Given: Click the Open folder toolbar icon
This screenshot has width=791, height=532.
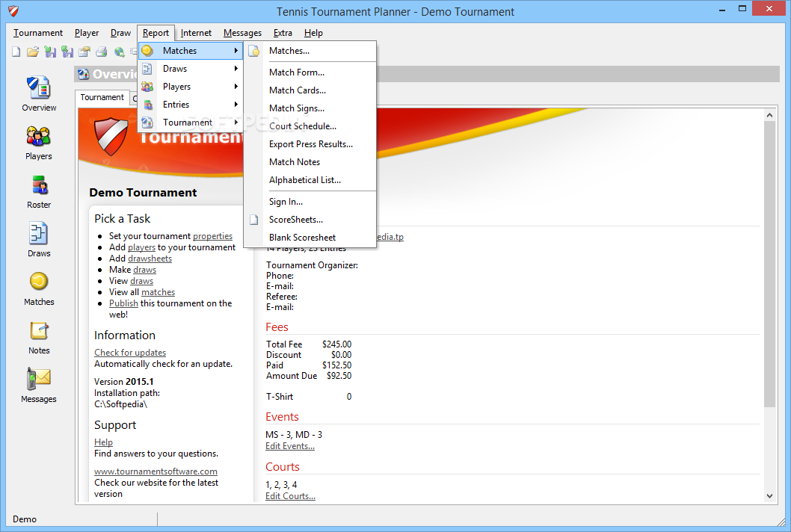Looking at the screenshot, I should [33, 52].
